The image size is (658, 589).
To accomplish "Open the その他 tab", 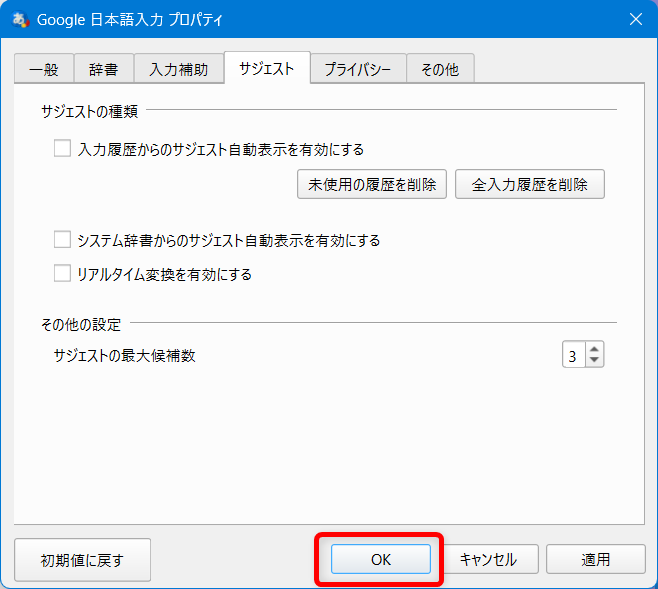I will pyautogui.click(x=440, y=69).
